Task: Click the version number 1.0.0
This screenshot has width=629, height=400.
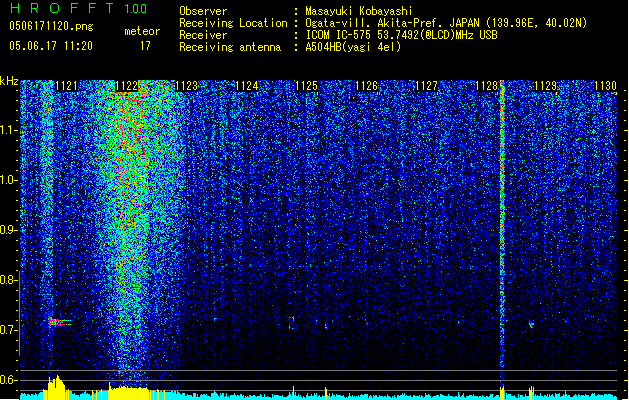Action: point(136,9)
